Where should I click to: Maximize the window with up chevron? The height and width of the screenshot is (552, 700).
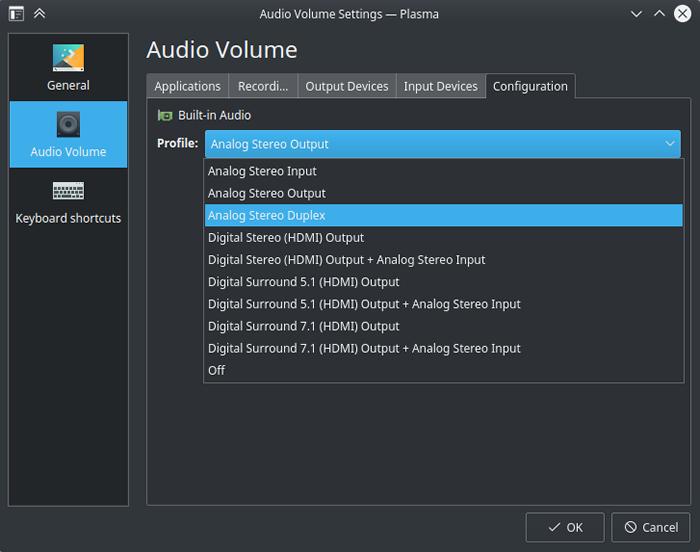659,14
